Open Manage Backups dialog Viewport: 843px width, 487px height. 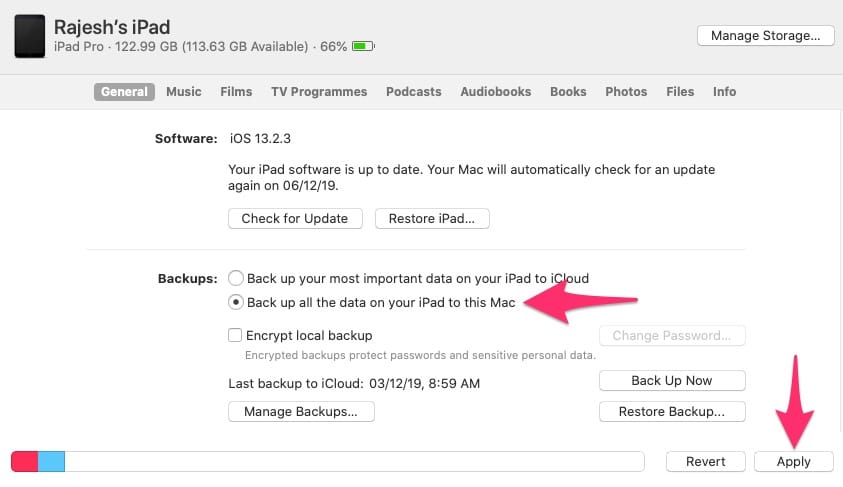click(x=301, y=411)
